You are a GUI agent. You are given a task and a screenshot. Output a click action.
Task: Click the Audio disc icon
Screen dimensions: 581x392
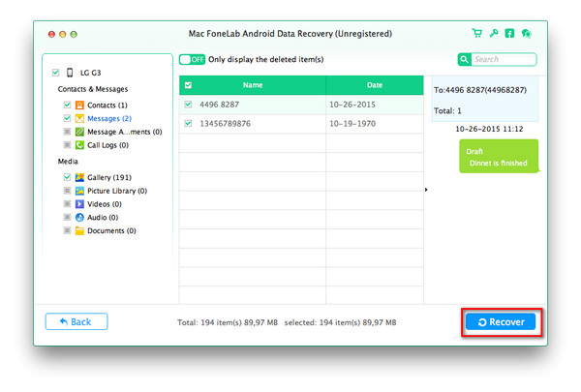79,217
